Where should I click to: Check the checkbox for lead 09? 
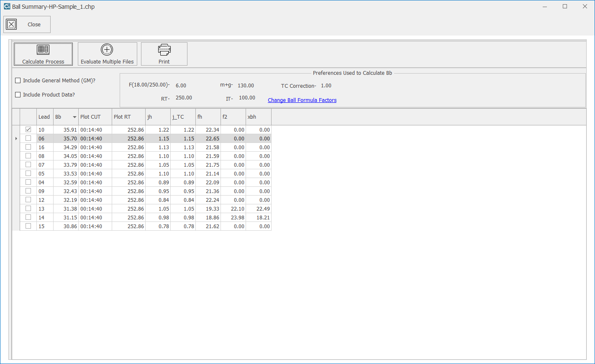28,191
